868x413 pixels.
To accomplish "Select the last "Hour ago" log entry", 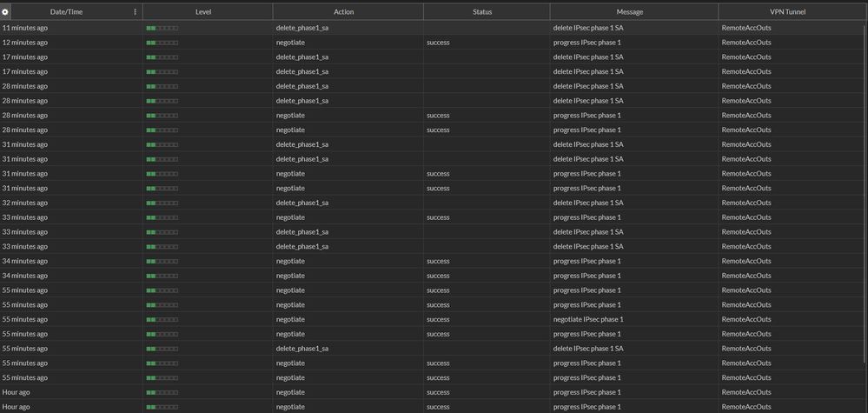I will (17, 407).
